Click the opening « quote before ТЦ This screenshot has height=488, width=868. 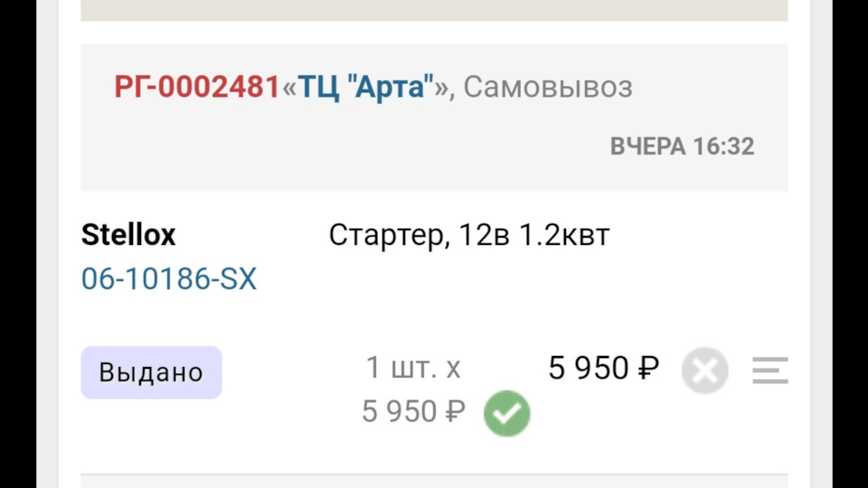click(x=288, y=88)
